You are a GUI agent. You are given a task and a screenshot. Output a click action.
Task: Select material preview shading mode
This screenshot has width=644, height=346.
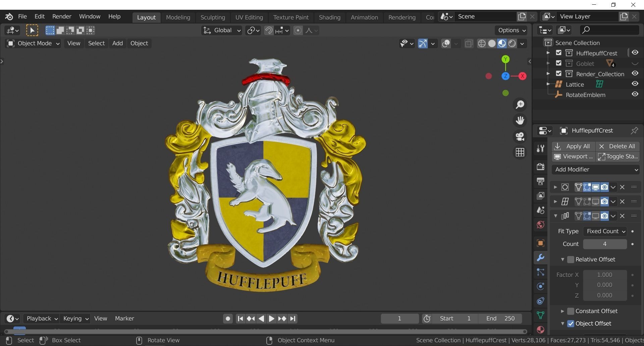tap(502, 44)
